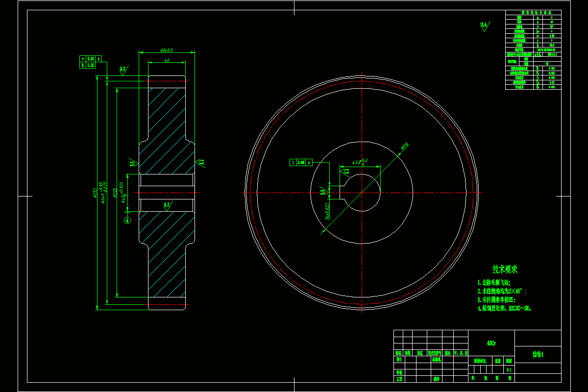
Task: Click the 40Cr material label
Action: (x=491, y=343)
